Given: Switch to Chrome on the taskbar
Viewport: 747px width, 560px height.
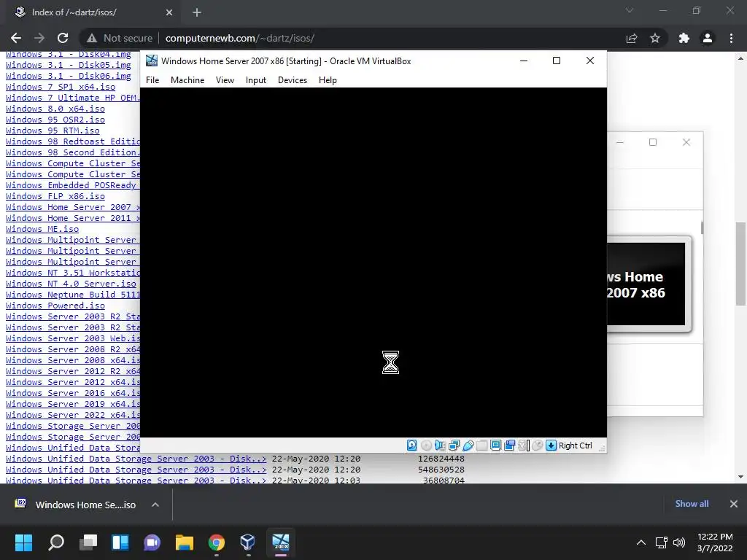Looking at the screenshot, I should pyautogui.click(x=216, y=542).
